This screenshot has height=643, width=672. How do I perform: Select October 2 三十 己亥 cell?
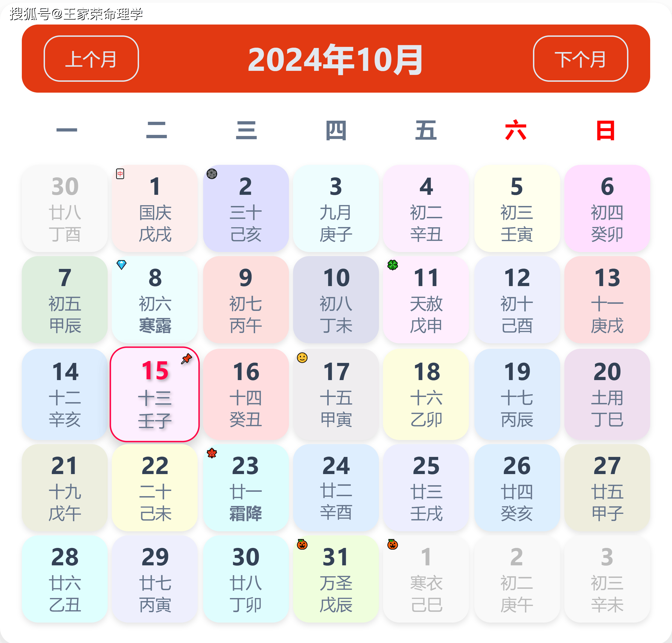(246, 208)
